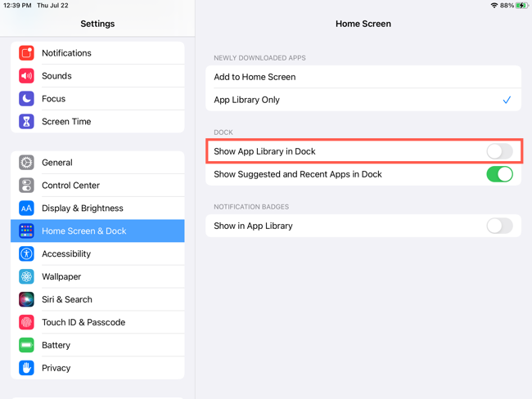The image size is (532, 399).
Task: Toggle Show in App Library badges
Action: (499, 226)
